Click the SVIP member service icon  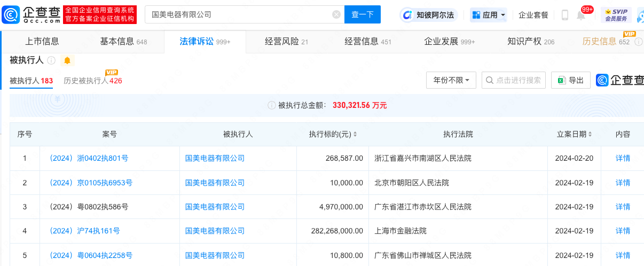tap(616, 14)
